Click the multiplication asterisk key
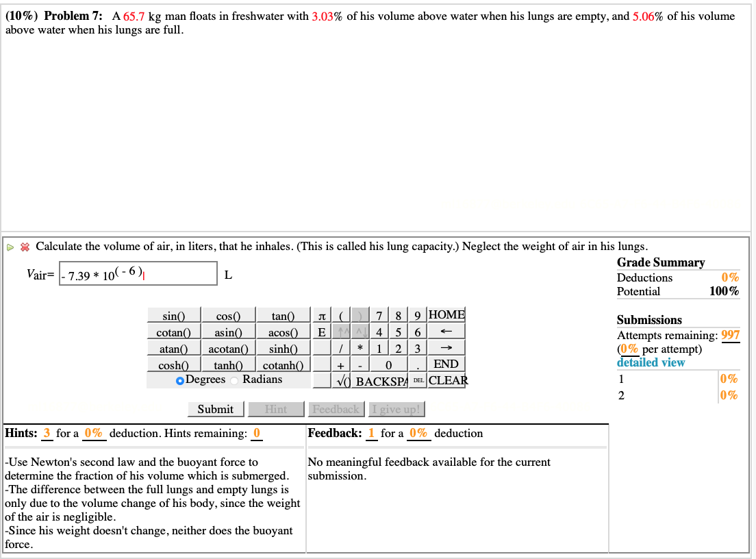Screen dimensions: 756x559 point(360,347)
